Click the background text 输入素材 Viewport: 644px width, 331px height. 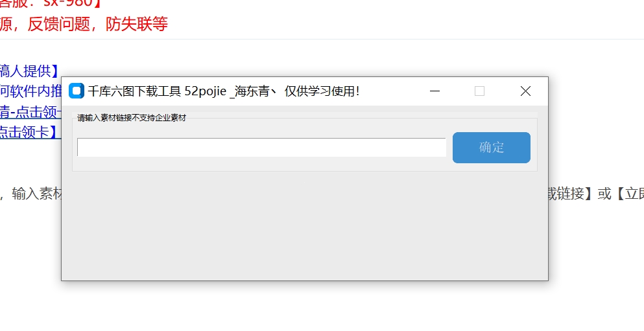coord(36,194)
